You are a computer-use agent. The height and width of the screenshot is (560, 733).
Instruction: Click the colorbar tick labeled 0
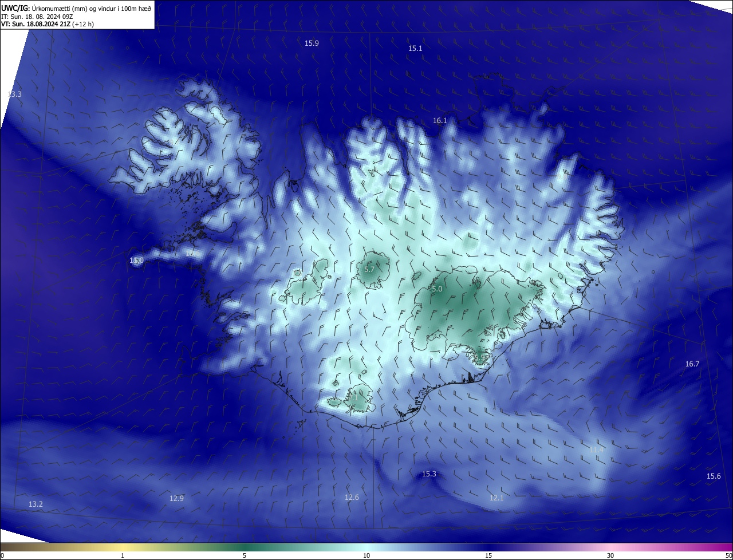click(x=2, y=555)
